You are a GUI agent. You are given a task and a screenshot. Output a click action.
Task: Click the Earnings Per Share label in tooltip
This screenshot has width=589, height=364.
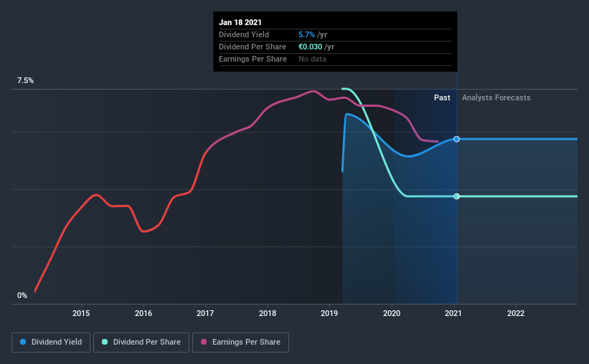pyautogui.click(x=253, y=59)
